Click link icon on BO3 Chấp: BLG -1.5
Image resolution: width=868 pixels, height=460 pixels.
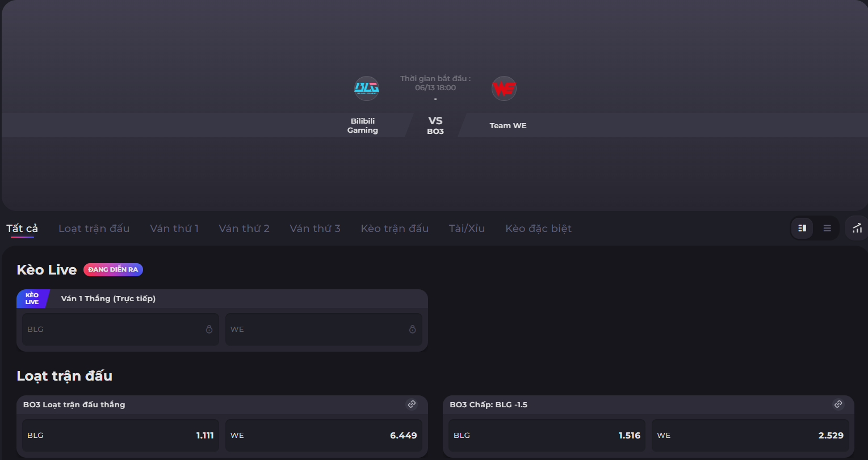click(838, 404)
